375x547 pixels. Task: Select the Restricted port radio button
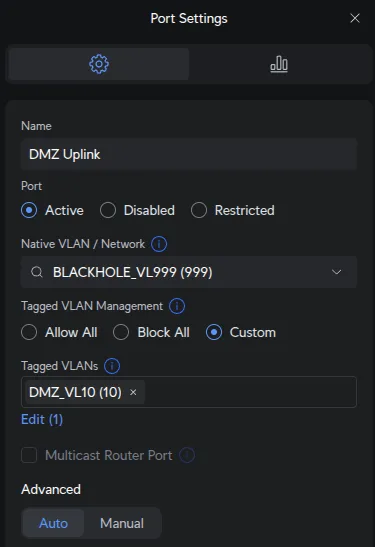pos(199,210)
